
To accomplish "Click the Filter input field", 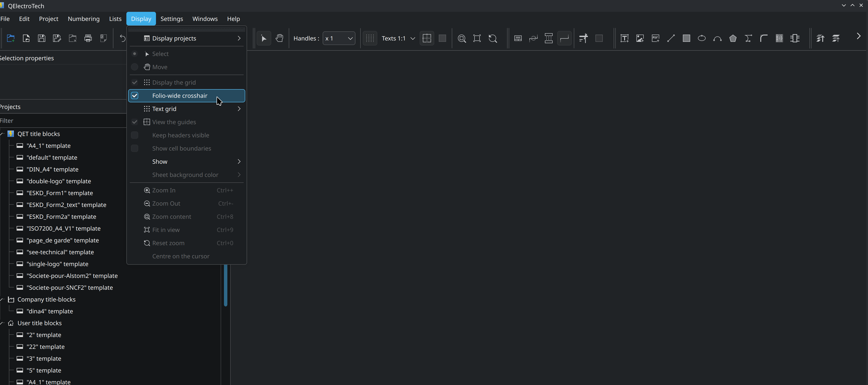I will (x=63, y=121).
